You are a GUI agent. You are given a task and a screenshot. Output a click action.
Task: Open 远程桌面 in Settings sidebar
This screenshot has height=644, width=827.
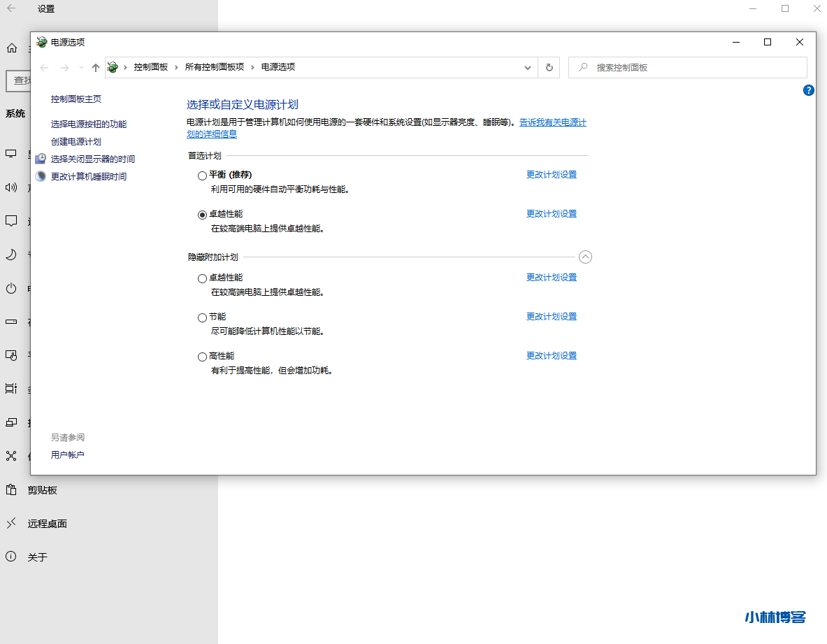coord(47,524)
